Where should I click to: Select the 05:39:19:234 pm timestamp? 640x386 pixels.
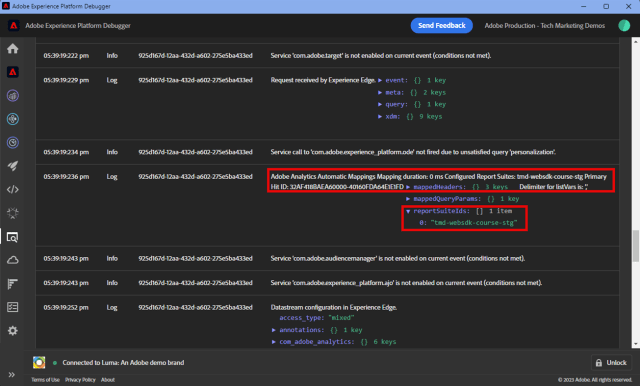coord(66,152)
